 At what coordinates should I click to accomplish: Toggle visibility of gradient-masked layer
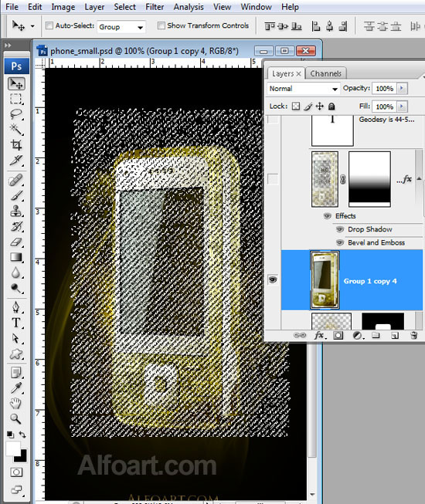(273, 179)
